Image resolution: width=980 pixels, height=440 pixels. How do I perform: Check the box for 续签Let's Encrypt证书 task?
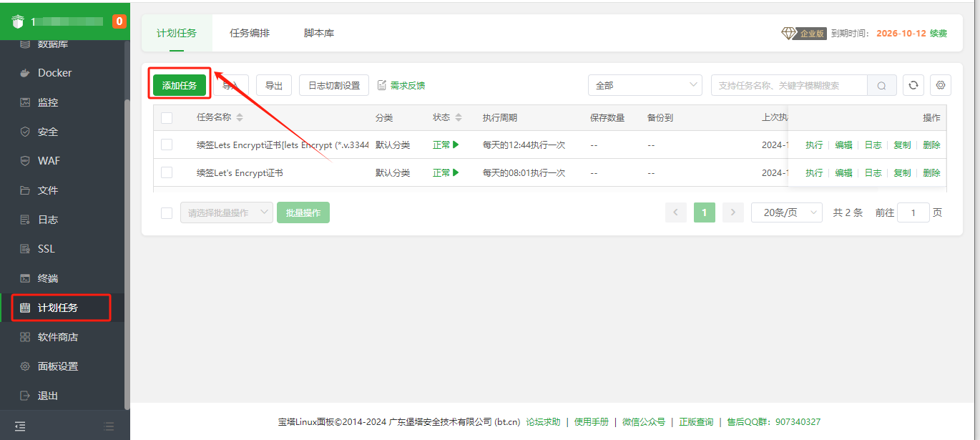(167, 172)
